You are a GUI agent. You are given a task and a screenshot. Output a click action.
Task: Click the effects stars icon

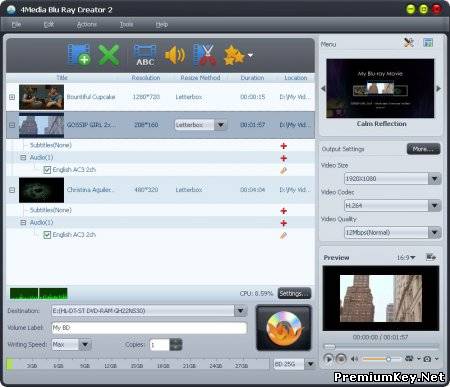pos(234,55)
